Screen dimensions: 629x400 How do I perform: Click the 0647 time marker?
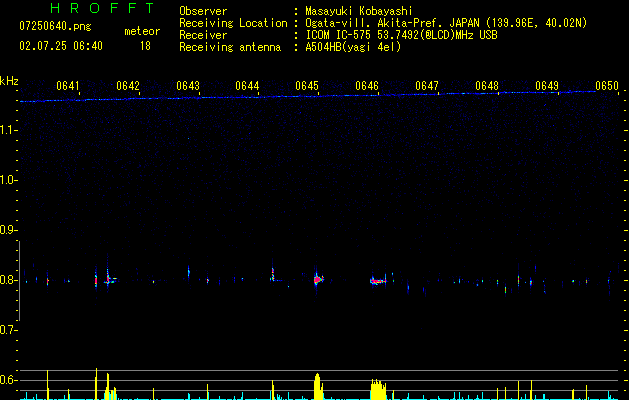click(x=427, y=86)
